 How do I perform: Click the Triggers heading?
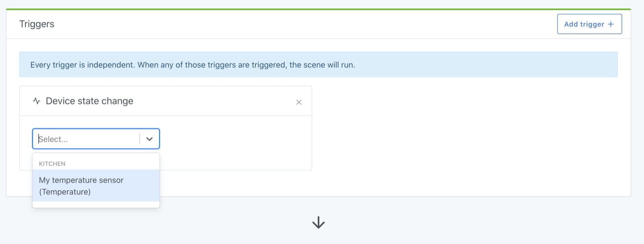(37, 24)
